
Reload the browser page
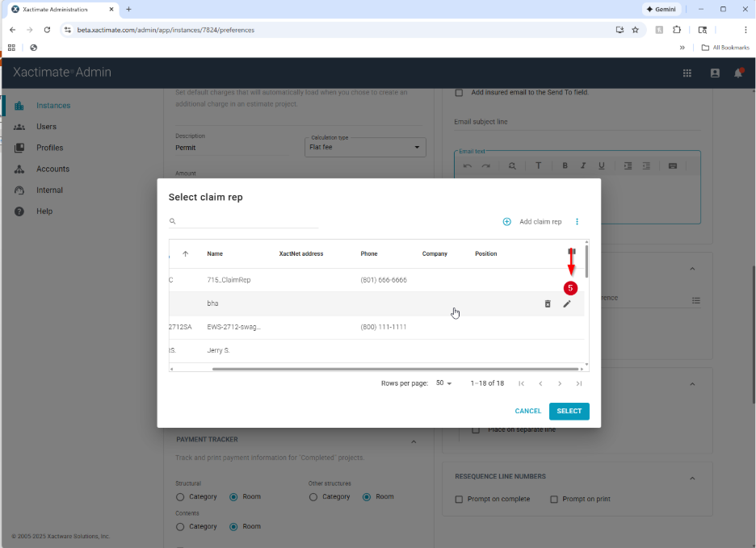(47, 30)
